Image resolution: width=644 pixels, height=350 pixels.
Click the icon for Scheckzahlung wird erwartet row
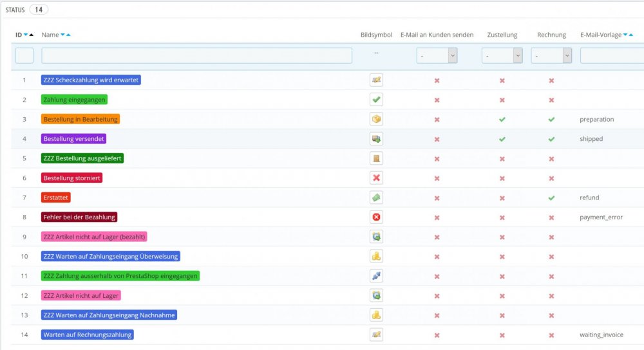376,80
